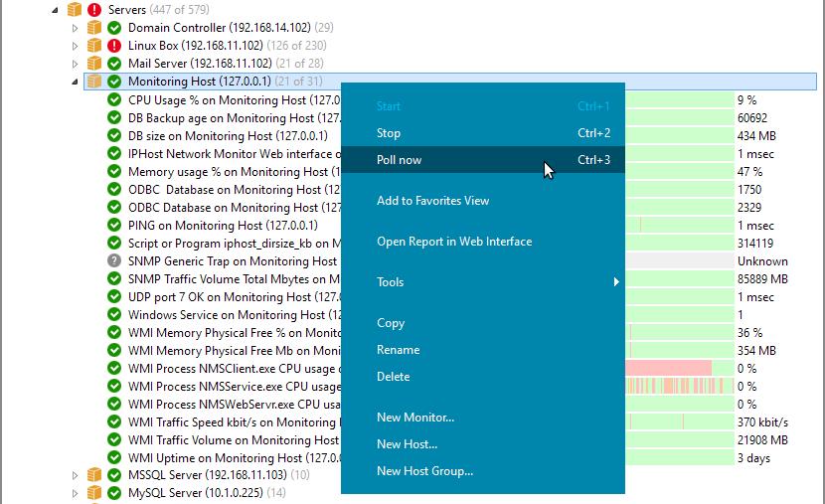Click the green check icon for Monitoring Host
The height and width of the screenshot is (504, 825).
[x=114, y=82]
